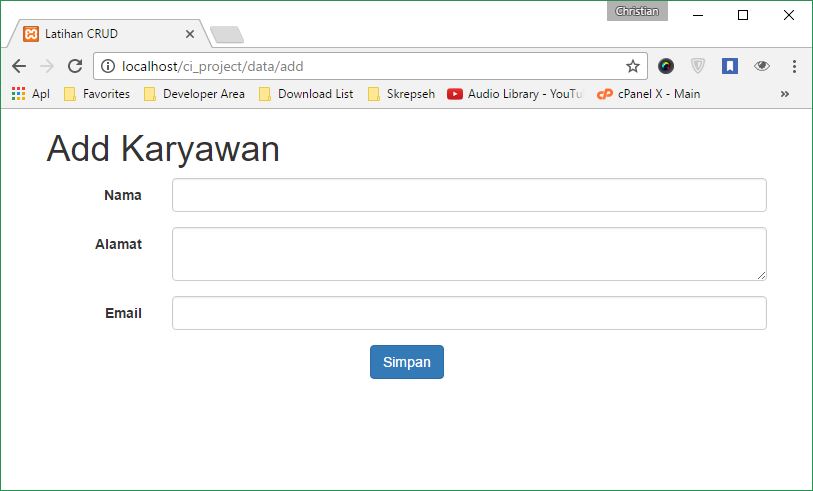View site information icon in address bar

(108, 66)
